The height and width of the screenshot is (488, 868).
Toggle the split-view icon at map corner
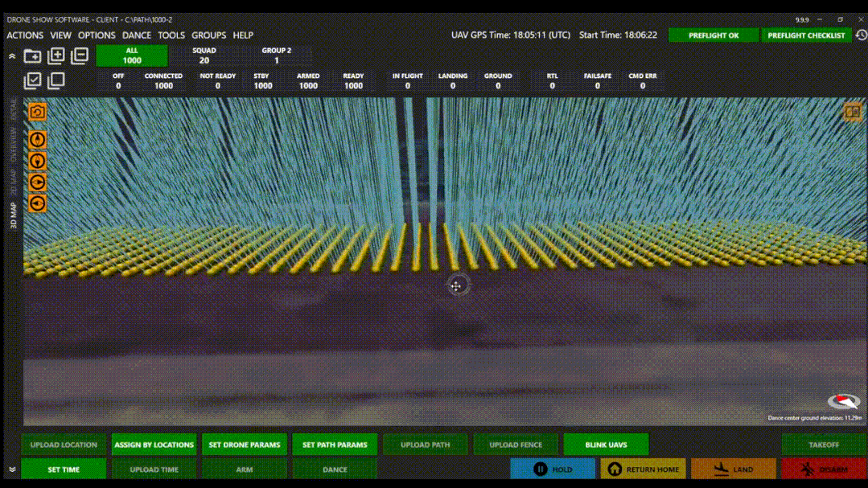tap(852, 112)
